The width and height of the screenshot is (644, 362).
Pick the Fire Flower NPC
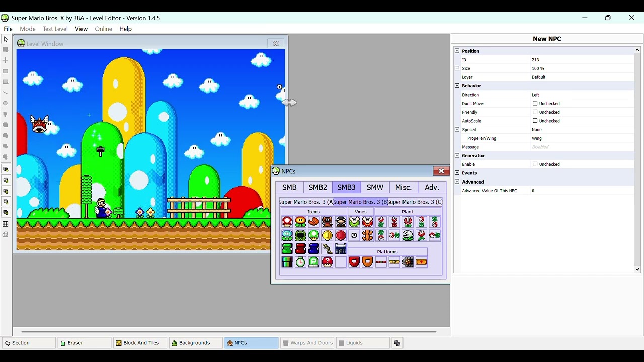pyautogui.click(x=300, y=222)
